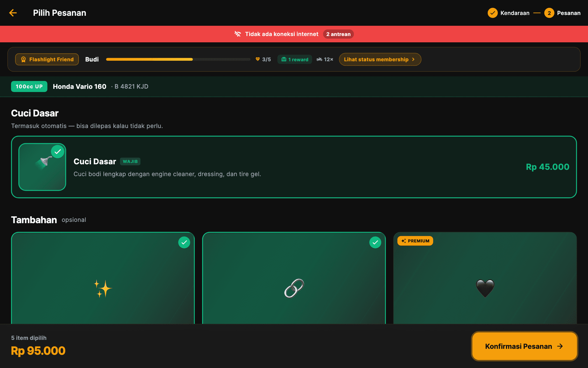Open Lihat status membership link
Image resolution: width=588 pixels, height=368 pixels.
(380, 59)
